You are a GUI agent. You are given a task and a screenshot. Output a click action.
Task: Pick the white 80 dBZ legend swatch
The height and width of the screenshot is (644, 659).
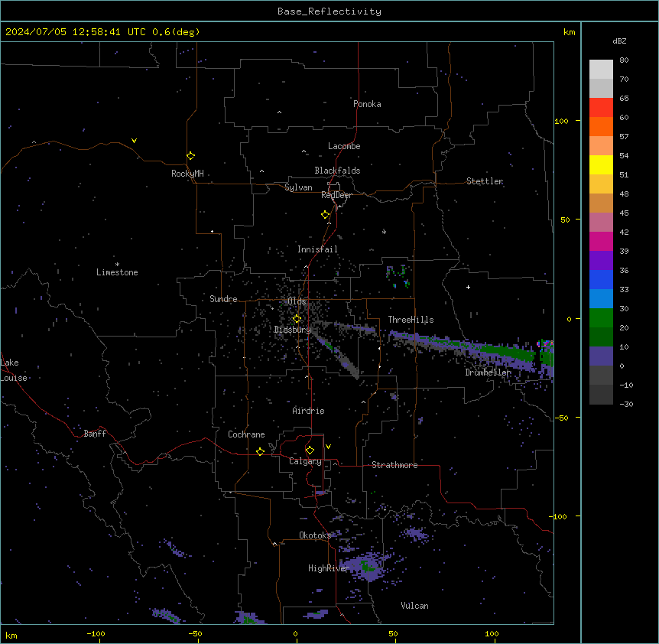[601, 70]
